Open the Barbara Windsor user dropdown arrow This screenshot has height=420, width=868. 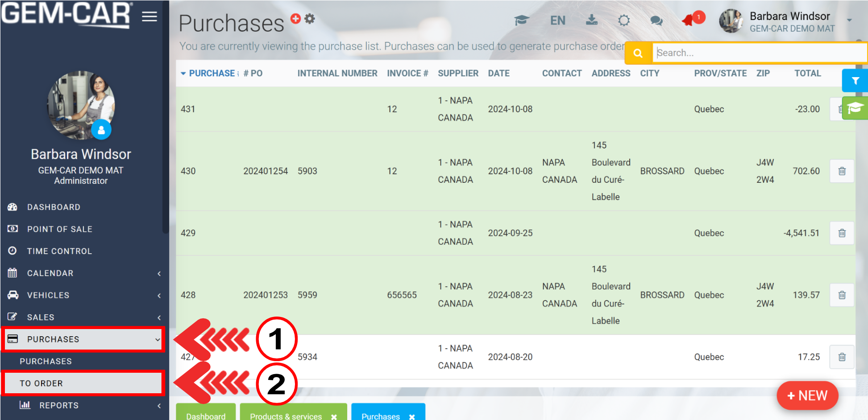[x=849, y=20]
